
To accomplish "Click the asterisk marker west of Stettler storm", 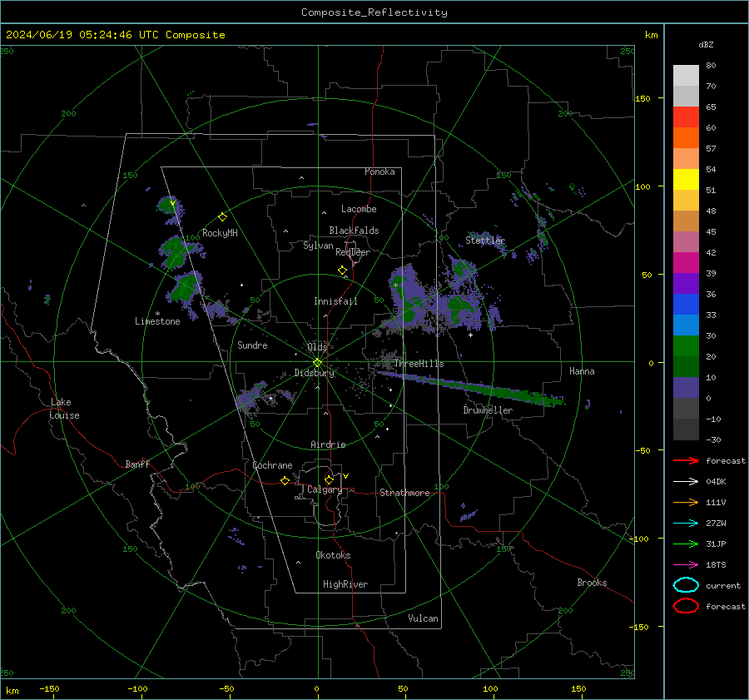I will tap(395, 285).
